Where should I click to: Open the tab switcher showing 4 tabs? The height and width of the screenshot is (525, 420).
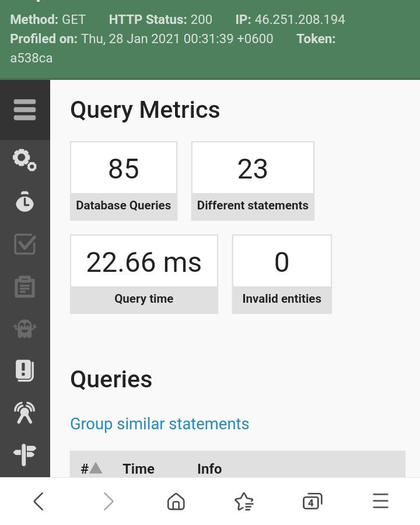[x=312, y=501]
